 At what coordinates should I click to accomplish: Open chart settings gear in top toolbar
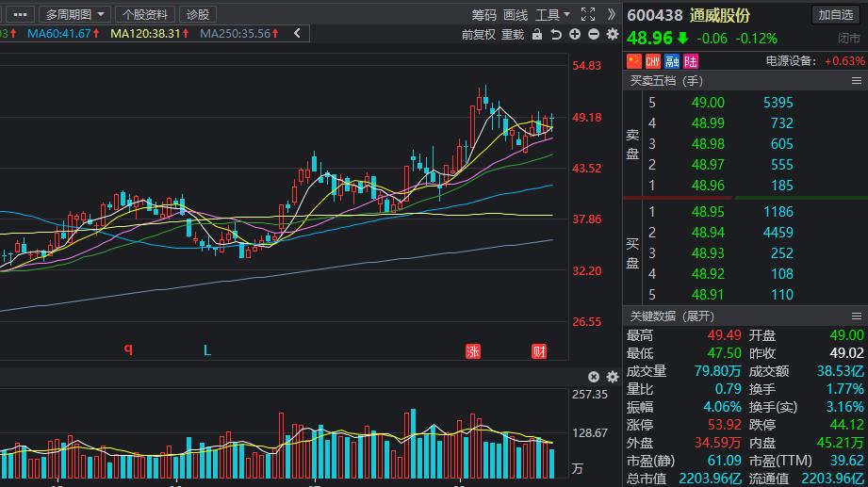point(612,34)
